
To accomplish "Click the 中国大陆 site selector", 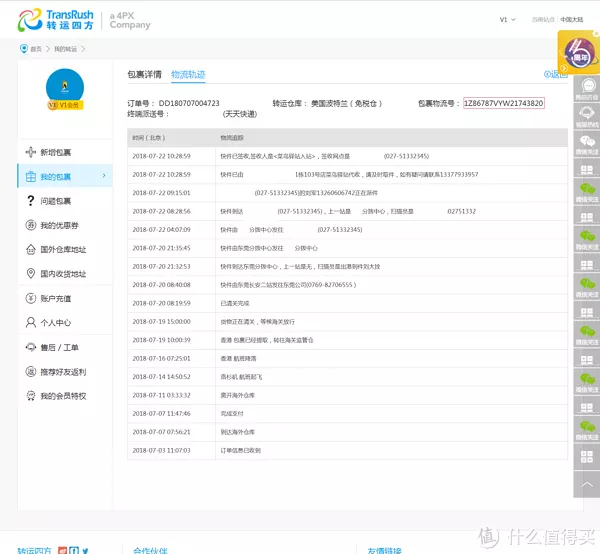I will pyautogui.click(x=572, y=20).
